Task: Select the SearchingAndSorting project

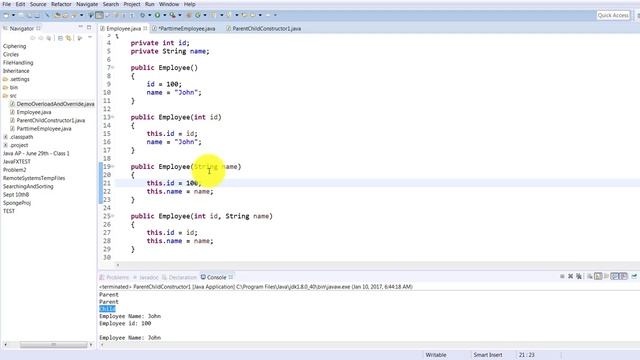Action: [x=28, y=186]
